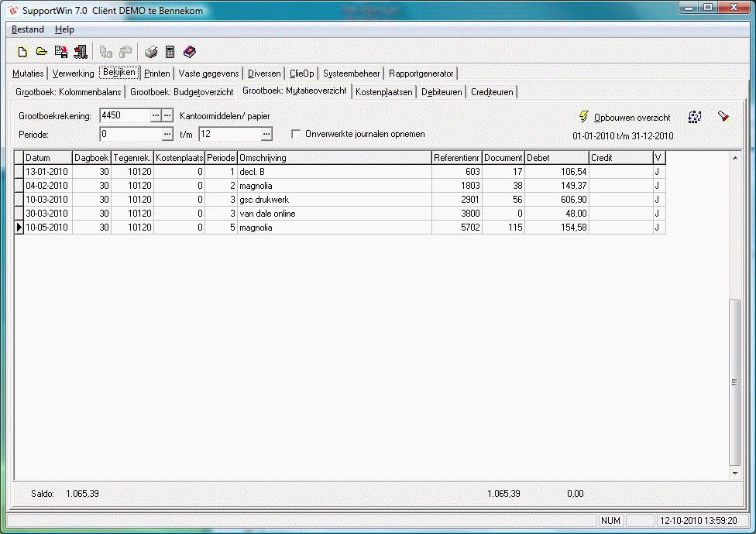Image resolution: width=756 pixels, height=534 pixels.
Task: Select the gsc drukwerk row
Action: [x=333, y=199]
